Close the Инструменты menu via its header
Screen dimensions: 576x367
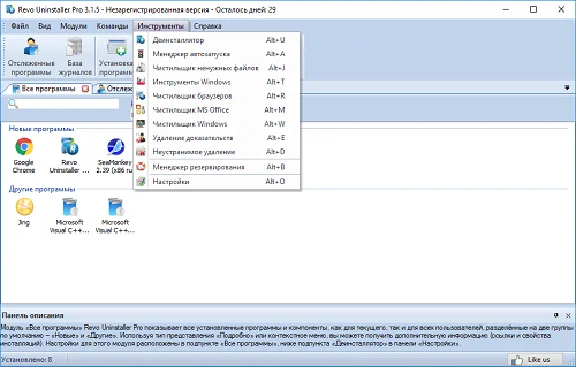click(x=161, y=26)
